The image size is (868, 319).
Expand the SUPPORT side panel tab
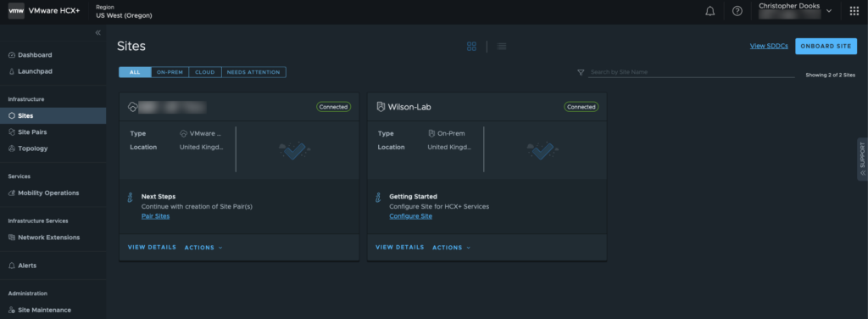tap(862, 159)
